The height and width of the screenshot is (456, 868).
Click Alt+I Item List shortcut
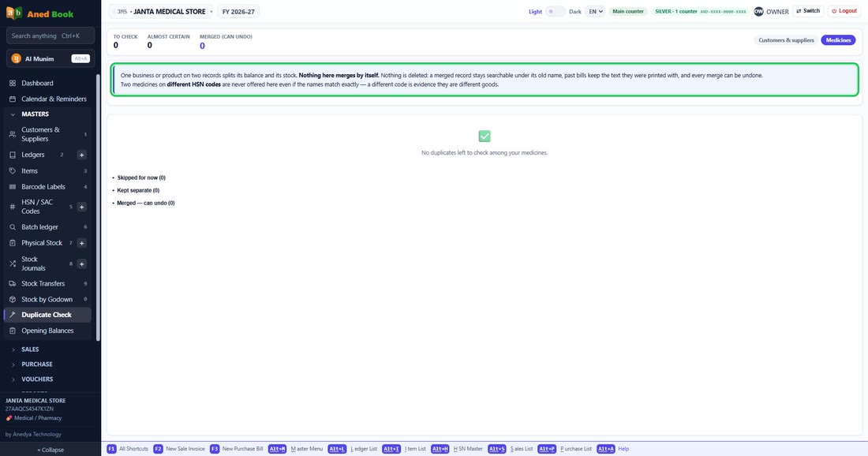tap(404, 449)
